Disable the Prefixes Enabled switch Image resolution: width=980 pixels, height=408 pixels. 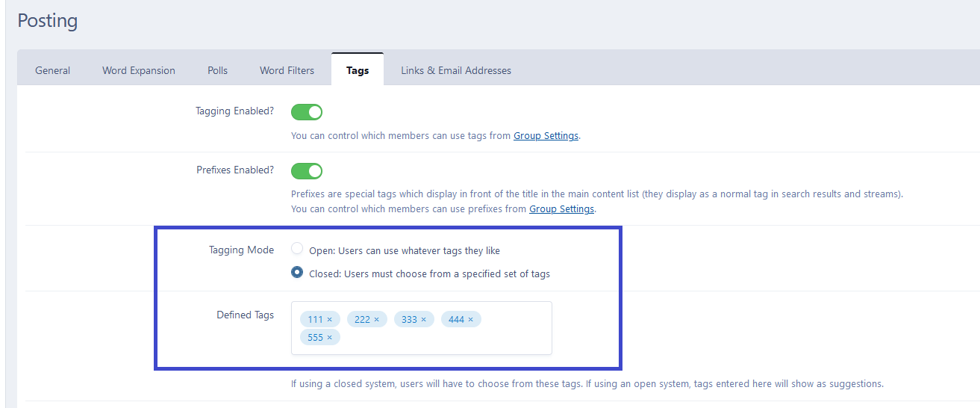[x=307, y=171]
